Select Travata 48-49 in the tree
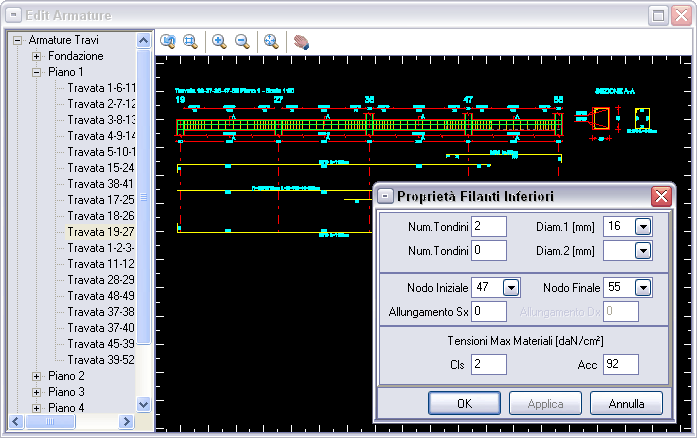The width and height of the screenshot is (697, 438). pyautogui.click(x=100, y=296)
